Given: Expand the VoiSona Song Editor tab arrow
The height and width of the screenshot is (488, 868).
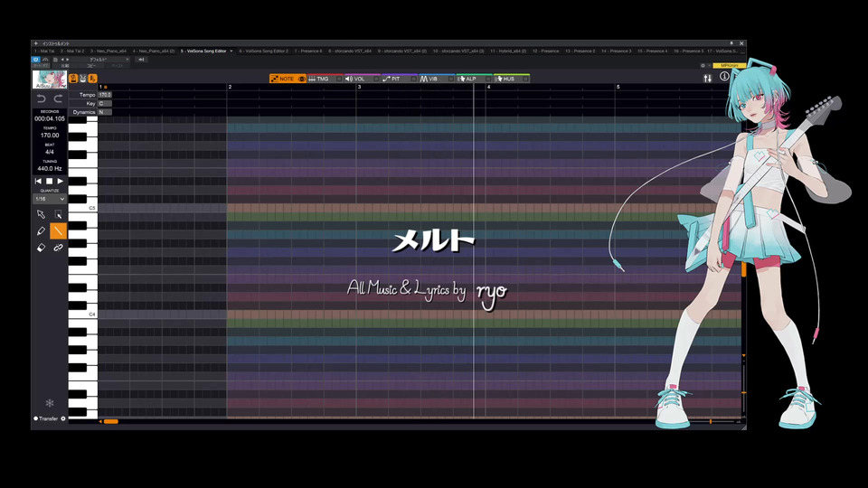Looking at the screenshot, I should [231, 51].
